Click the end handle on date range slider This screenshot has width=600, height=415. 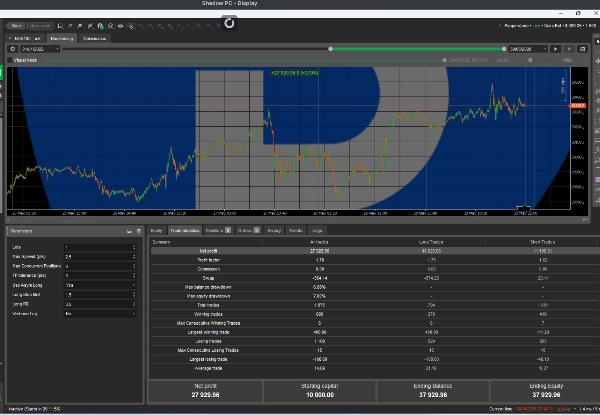click(x=504, y=49)
